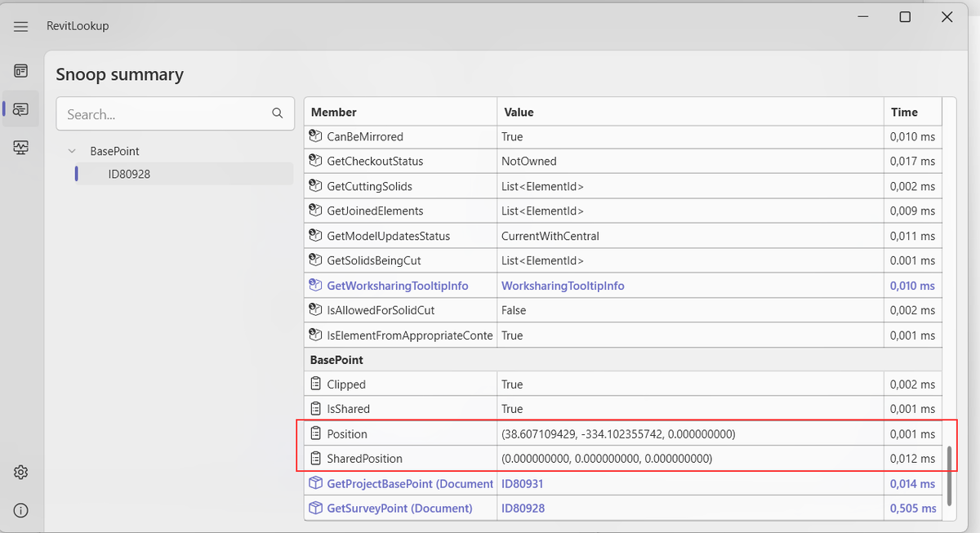Click the GetModelUpdatesStatus method icon
Image resolution: width=980 pixels, height=533 pixels.
point(316,236)
